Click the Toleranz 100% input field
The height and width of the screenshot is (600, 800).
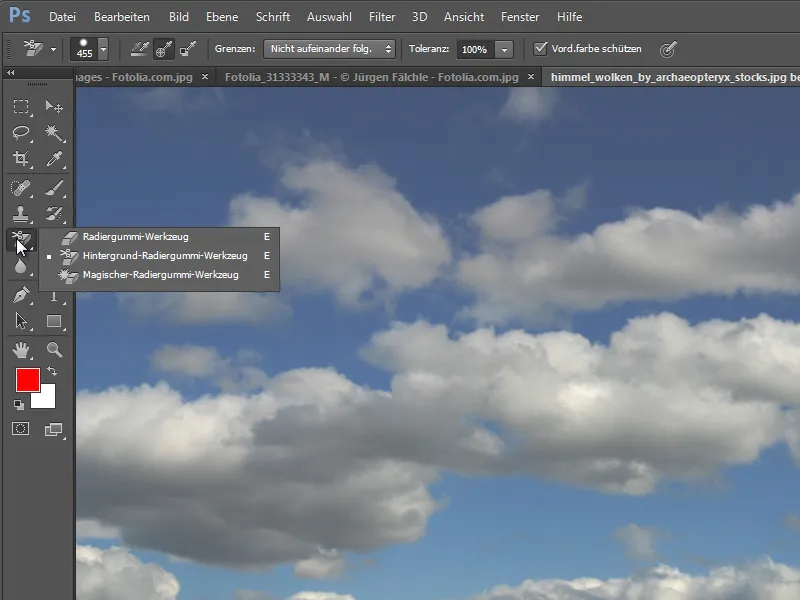(475, 49)
